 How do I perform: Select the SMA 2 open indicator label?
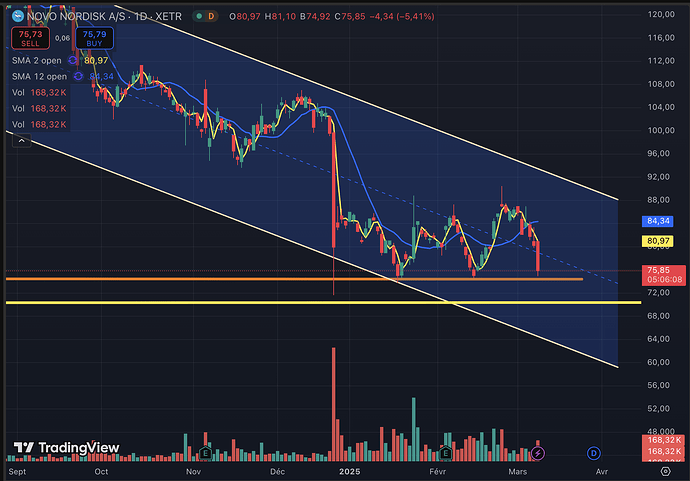[x=37, y=60]
